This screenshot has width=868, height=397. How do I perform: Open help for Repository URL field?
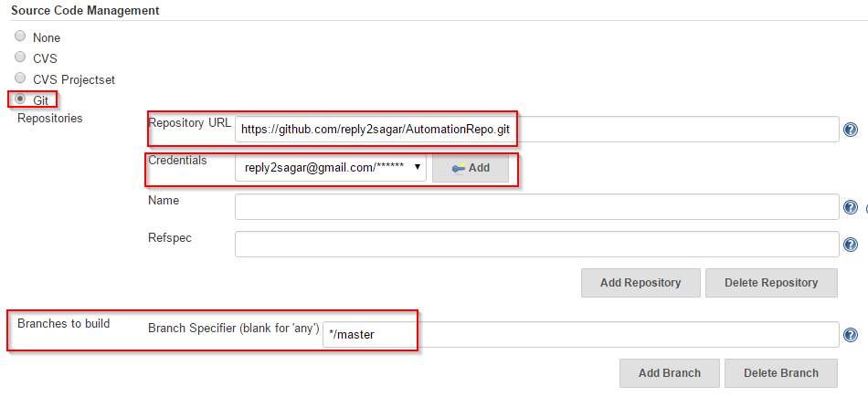click(x=851, y=130)
